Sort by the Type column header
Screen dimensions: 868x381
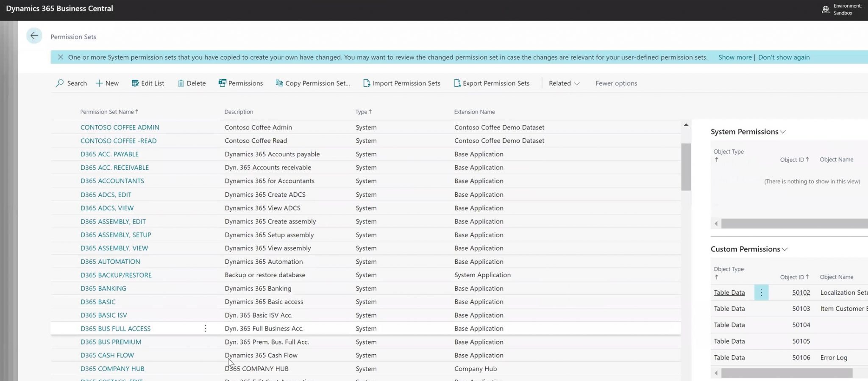(x=363, y=112)
